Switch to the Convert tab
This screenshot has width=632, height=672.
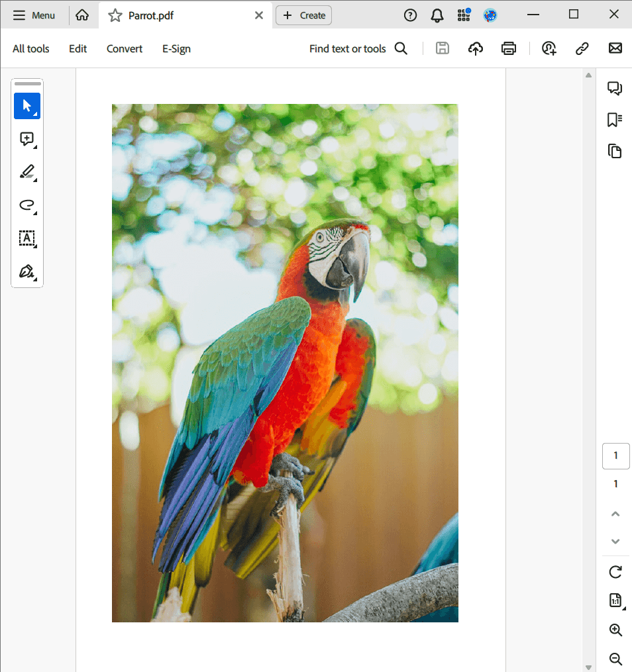click(x=124, y=48)
